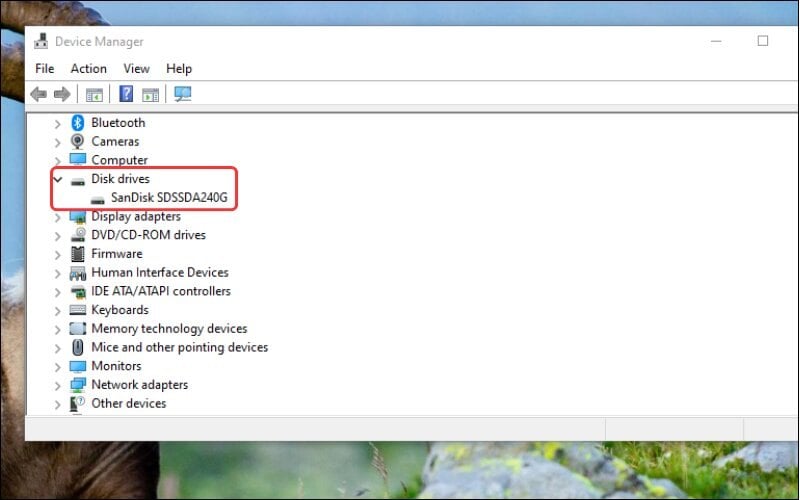
Task: Click the monitor icon beside Computer
Action: click(x=78, y=159)
